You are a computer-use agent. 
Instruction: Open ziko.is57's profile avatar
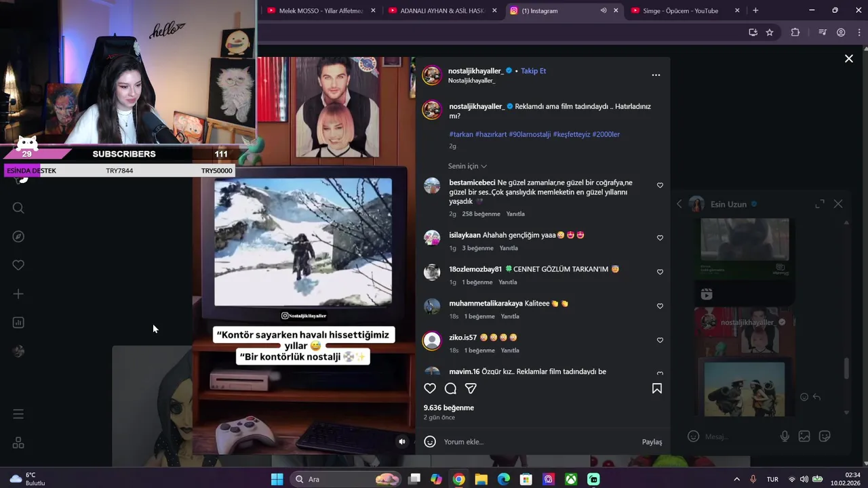coord(432,340)
